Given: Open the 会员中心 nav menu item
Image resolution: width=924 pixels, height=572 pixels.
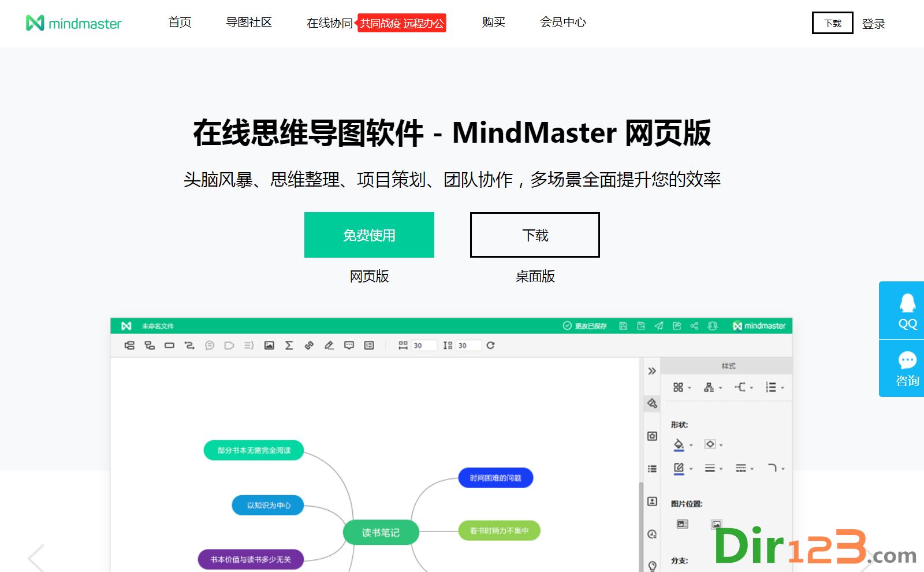Looking at the screenshot, I should click(x=563, y=23).
